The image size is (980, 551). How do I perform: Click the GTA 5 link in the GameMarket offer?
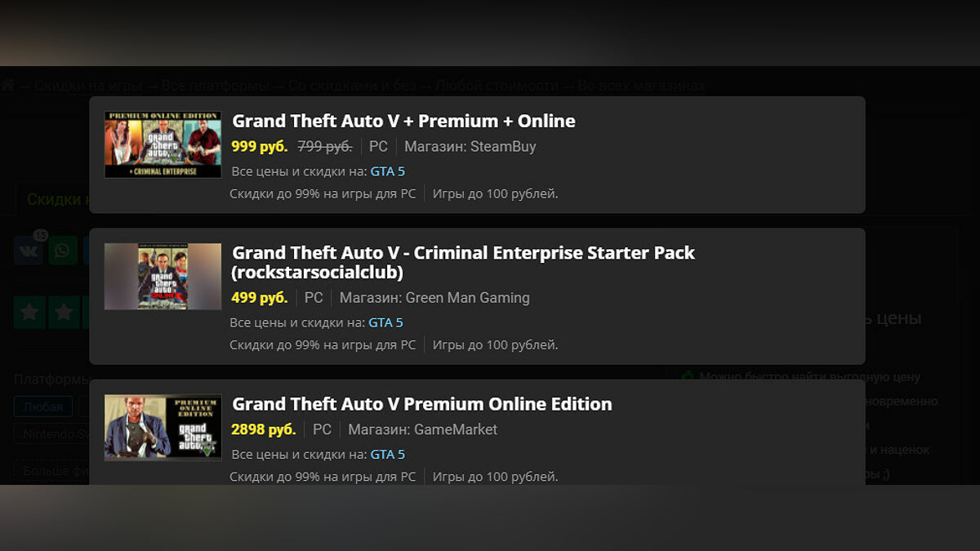387,454
